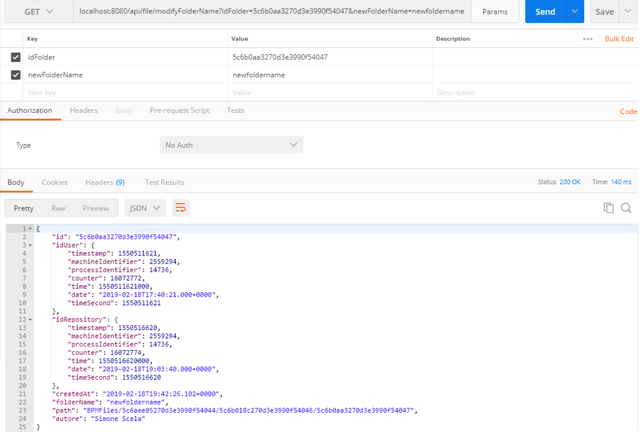Image resolution: width=640 pixels, height=432 pixels.
Task: Collapse the idUser object at line 3
Action: point(30,245)
